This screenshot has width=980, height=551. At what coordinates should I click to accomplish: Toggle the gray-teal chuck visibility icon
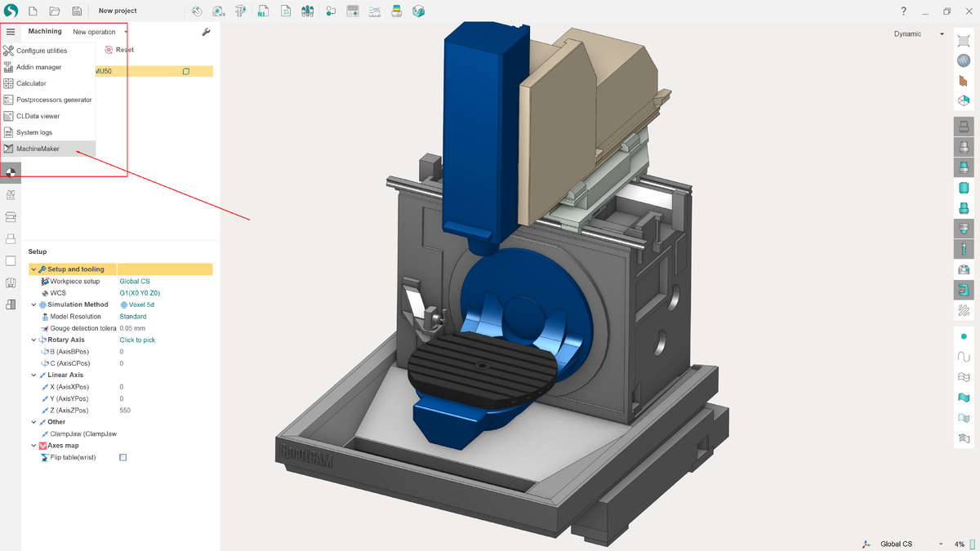(964, 229)
